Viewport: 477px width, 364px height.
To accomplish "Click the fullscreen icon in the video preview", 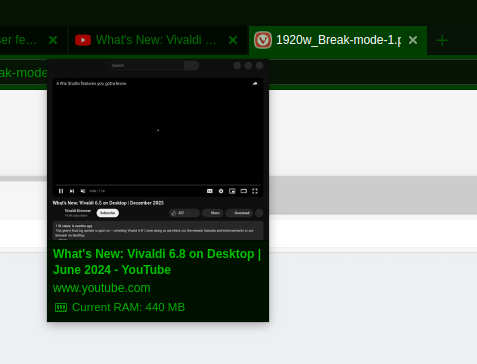I will [x=255, y=191].
